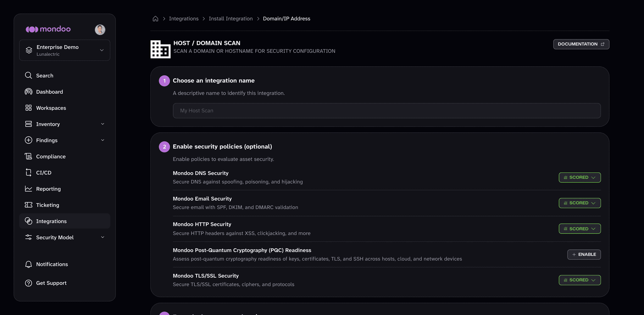Screen dimensions: 644x315
Task: Click the Domain/IP Address breadcrumb
Action: coord(286,19)
